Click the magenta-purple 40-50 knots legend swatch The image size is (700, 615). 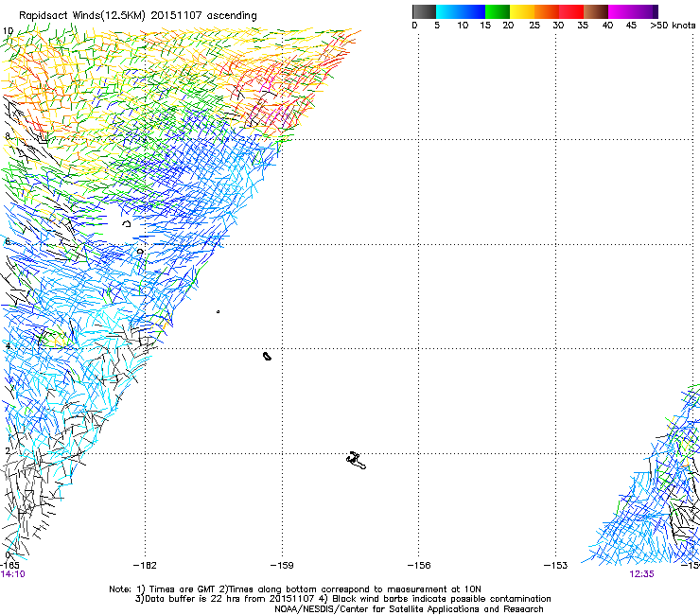[633, 11]
